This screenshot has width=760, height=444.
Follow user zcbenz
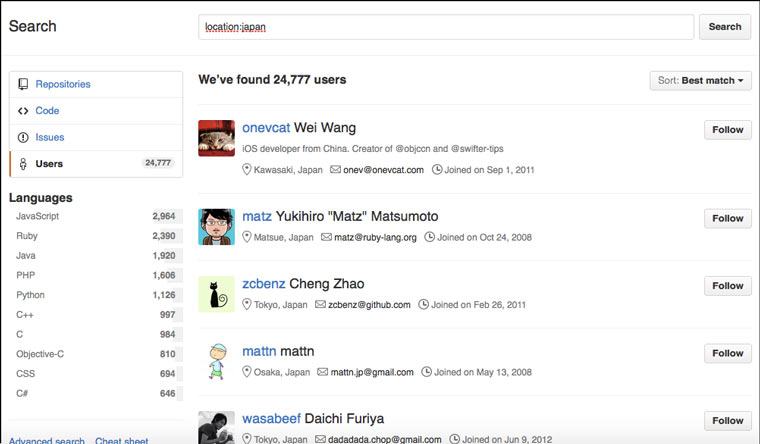[x=728, y=286]
